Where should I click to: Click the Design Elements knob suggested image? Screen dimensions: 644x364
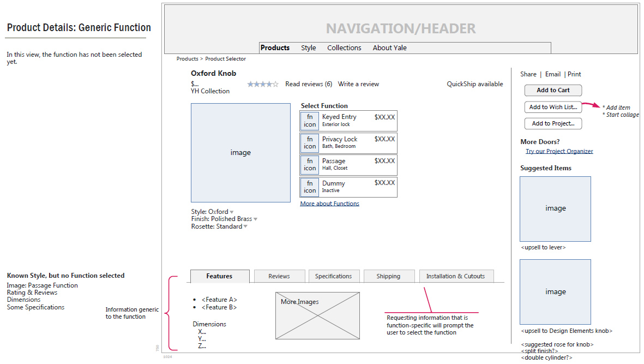pos(555,292)
